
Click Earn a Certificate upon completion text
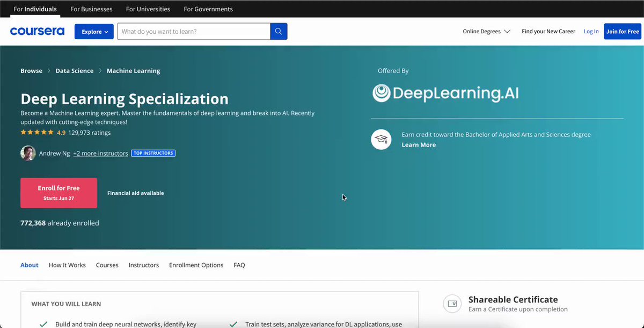518,309
